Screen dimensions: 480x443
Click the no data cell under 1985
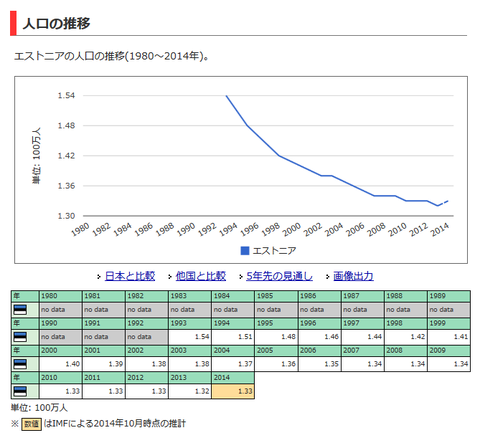(276, 310)
